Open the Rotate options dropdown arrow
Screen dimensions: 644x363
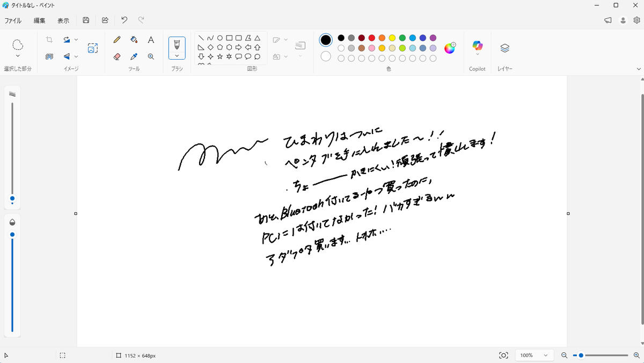76,39
